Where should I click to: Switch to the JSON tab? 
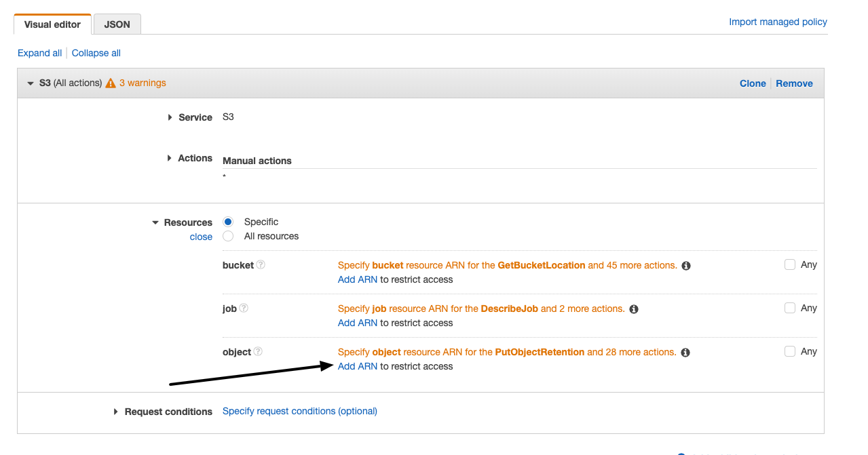coord(117,24)
